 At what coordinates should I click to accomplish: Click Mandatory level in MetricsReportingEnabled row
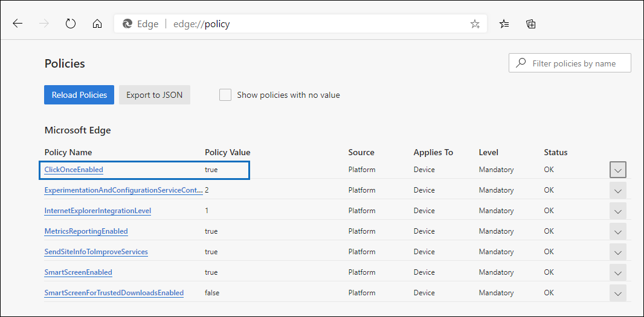click(496, 231)
